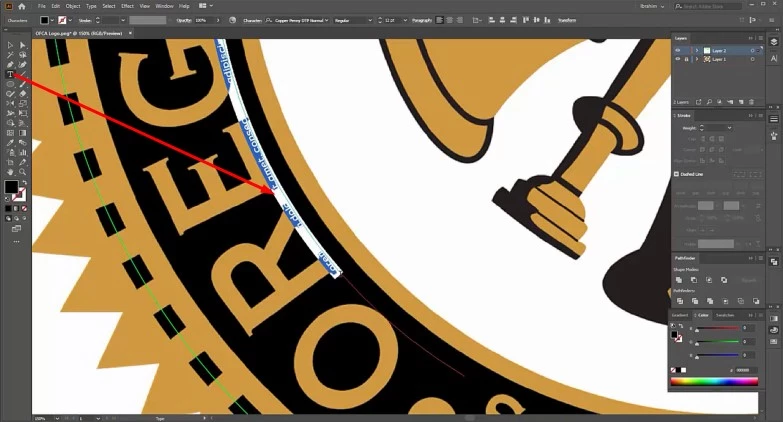
Task: Click the recolor artwork wheel icon
Action: click(x=232, y=20)
